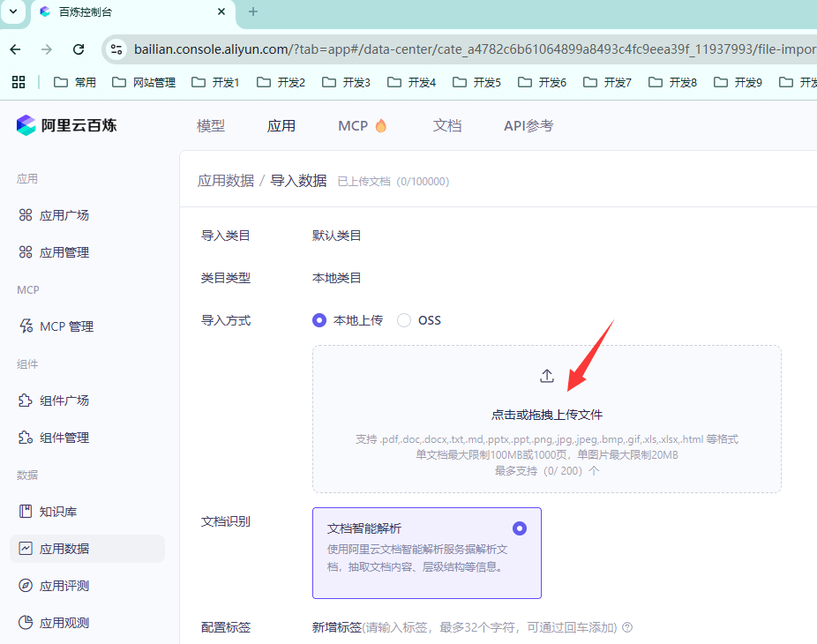This screenshot has height=644, width=817.
Task: Open a new browser tab
Action: coord(253,11)
